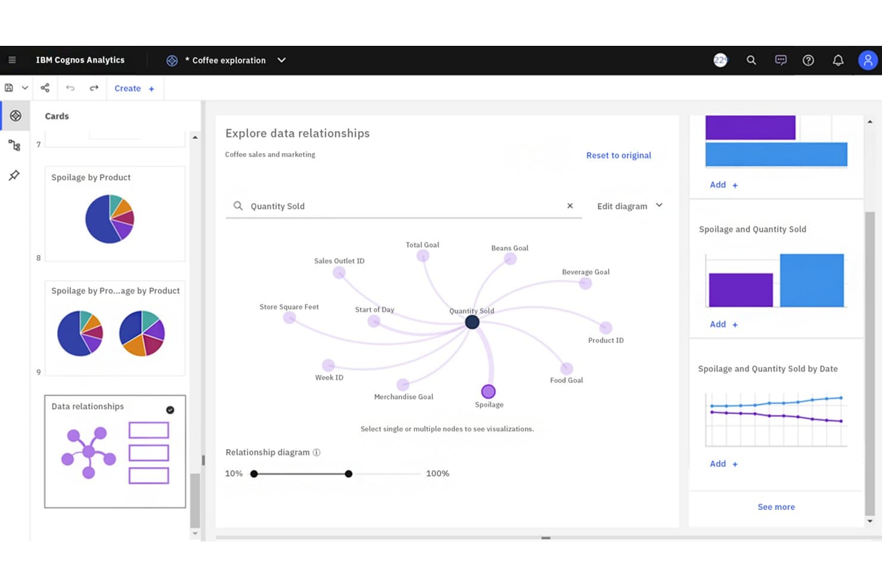Click See more suggestions link
The height and width of the screenshot is (588, 882).
[776, 507]
